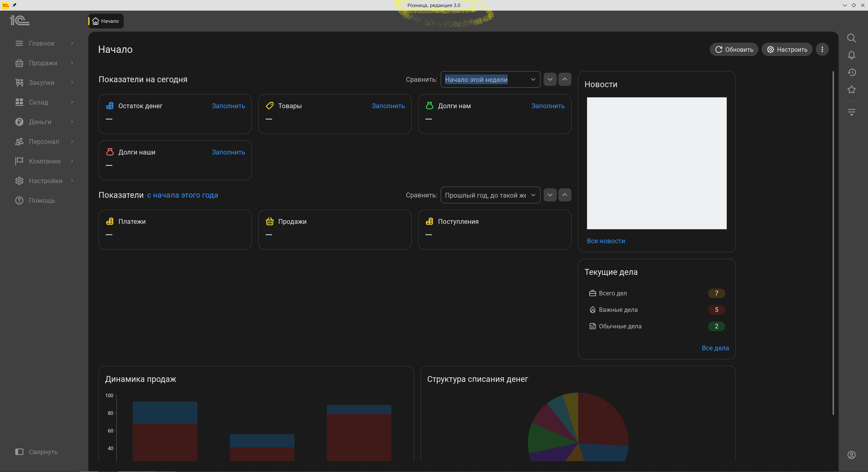Collapse today's indicators with up chevron
The width and height of the screenshot is (868, 472).
[564, 79]
